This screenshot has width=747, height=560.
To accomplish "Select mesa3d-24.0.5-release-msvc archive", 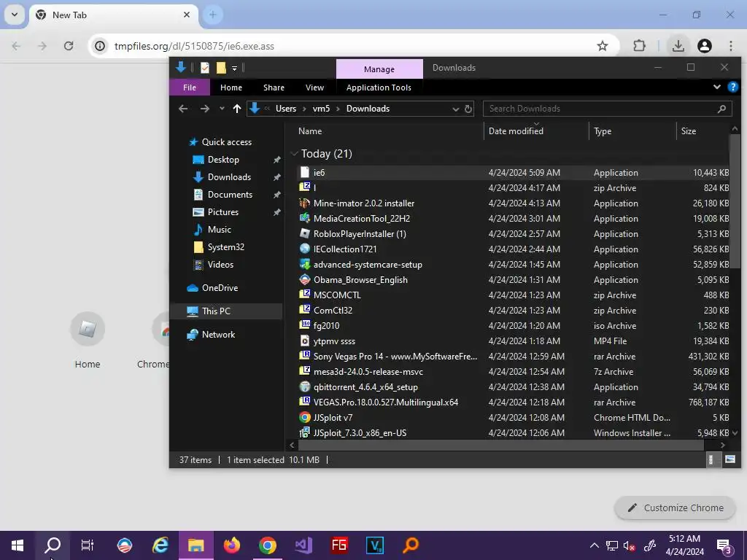I will point(368,371).
